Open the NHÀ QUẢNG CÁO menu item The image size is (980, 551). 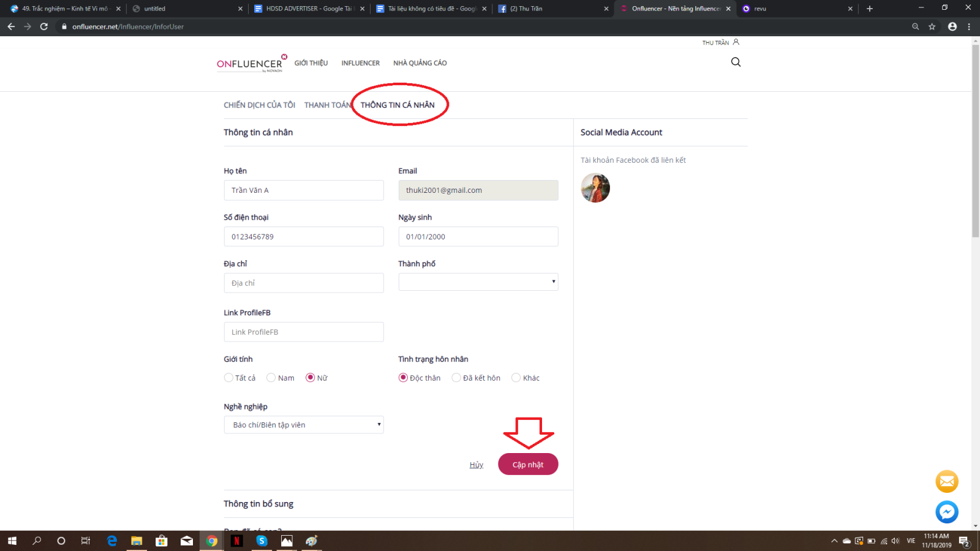click(420, 63)
